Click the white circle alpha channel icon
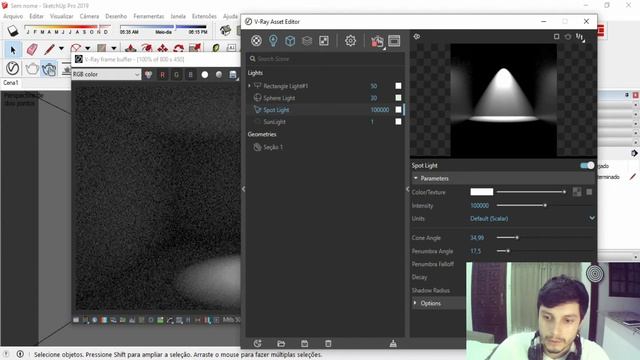The height and width of the screenshot is (360, 640). 204,75
